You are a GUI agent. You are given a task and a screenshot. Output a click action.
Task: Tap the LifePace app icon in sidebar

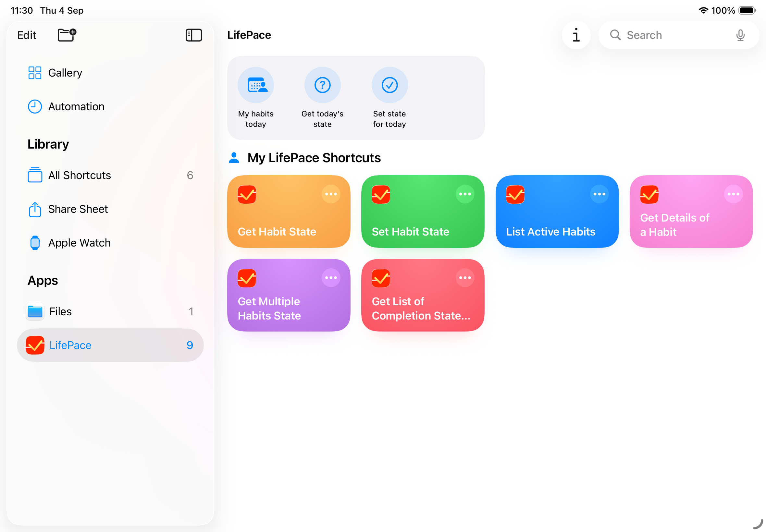tap(35, 345)
